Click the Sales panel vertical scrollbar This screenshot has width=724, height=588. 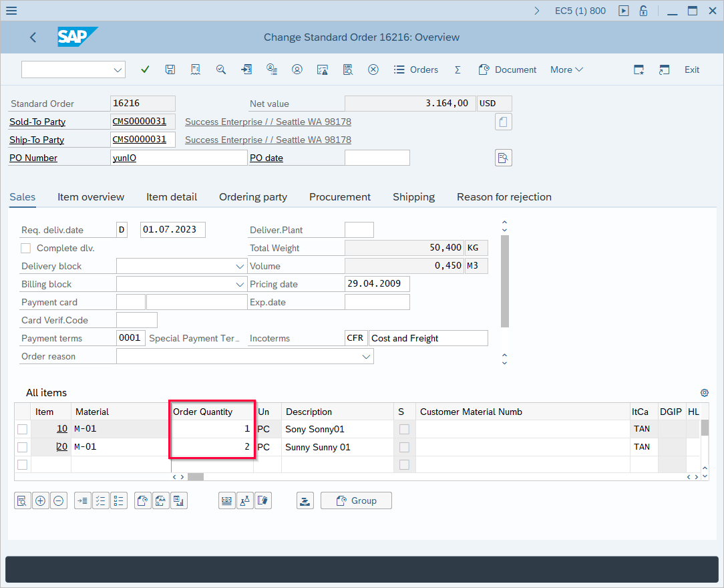pos(505,281)
